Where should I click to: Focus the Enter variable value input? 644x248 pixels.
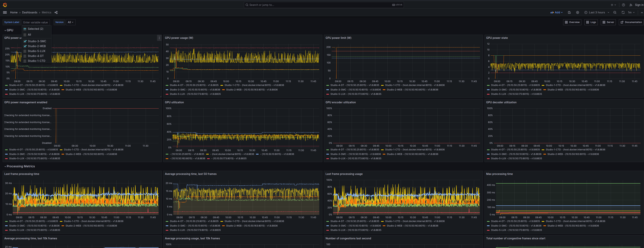(x=36, y=22)
